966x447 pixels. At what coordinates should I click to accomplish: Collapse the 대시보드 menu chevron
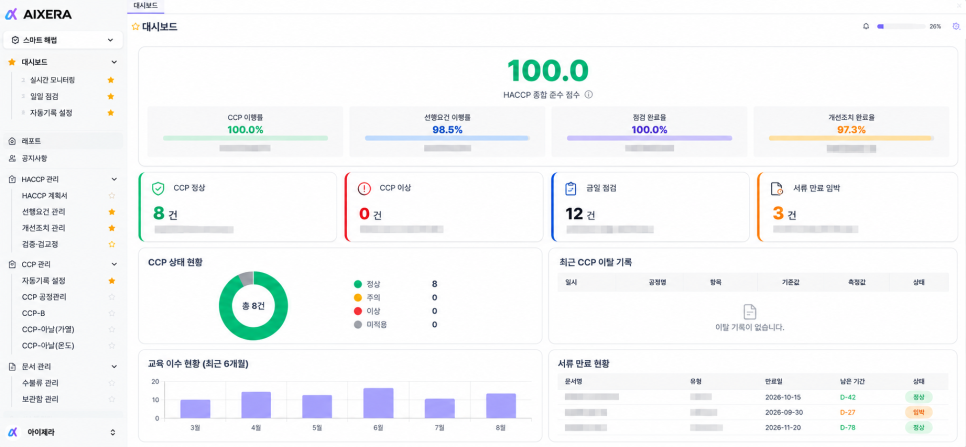114,62
